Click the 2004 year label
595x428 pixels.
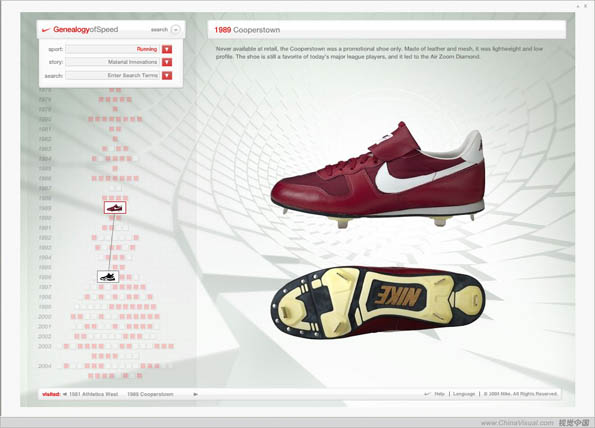44,366
